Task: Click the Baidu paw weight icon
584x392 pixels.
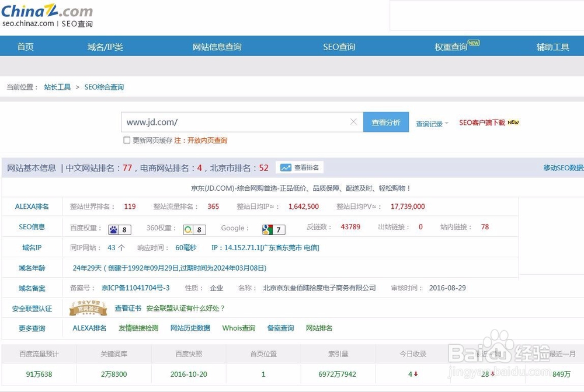Action: pos(113,230)
